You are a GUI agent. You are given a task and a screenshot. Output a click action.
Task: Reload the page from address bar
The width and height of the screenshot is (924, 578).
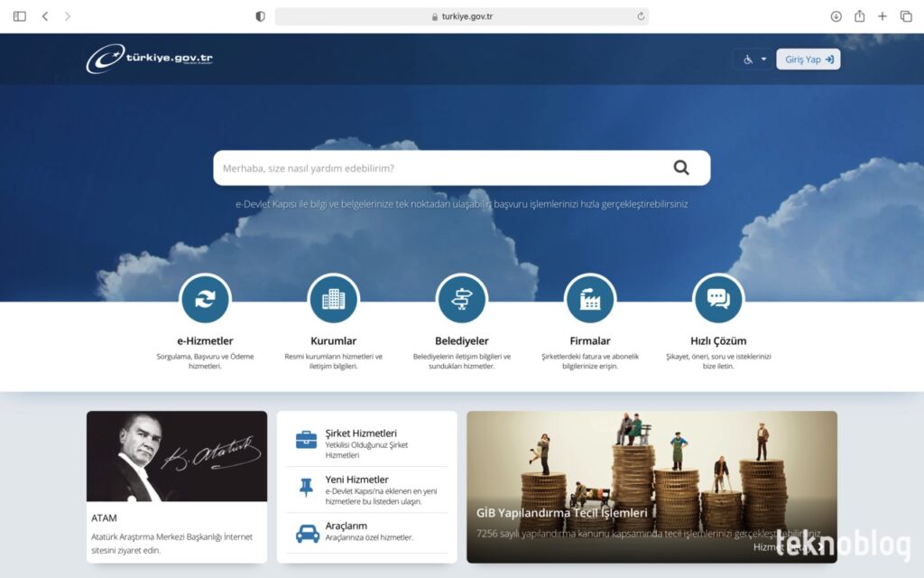(x=641, y=16)
